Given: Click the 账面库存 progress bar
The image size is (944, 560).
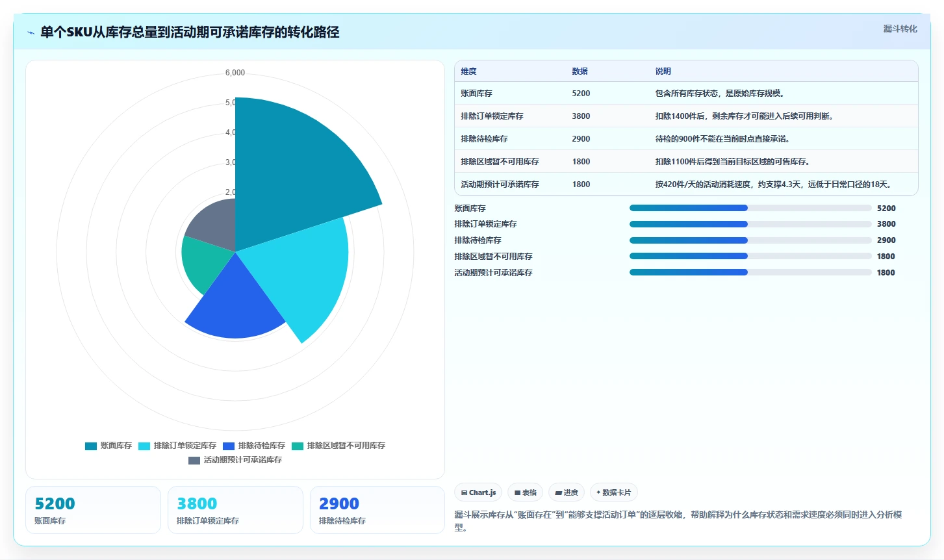Looking at the screenshot, I should click(750, 208).
